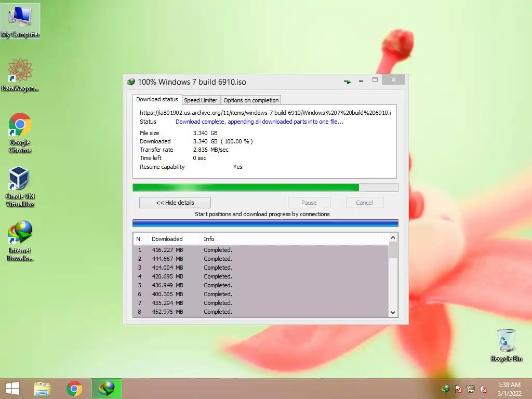Select connection row 435.294 MB
The height and width of the screenshot is (399, 532).
261,303
